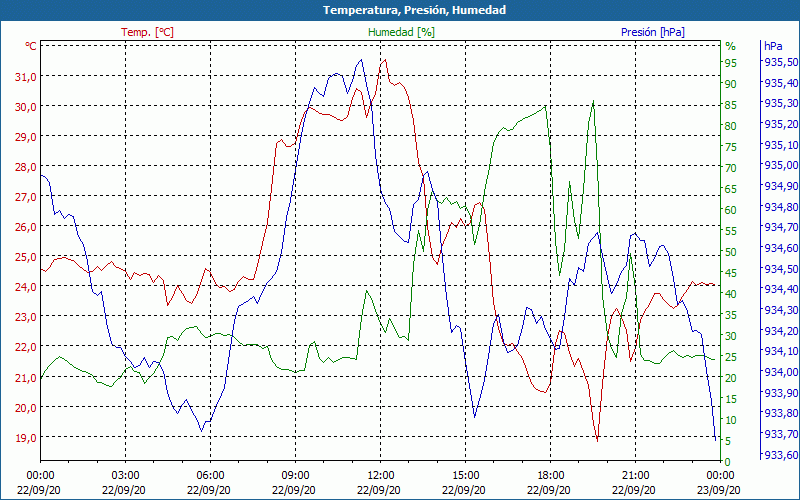
Task: Click the 50 humidity axis tick
Action: click(730, 252)
